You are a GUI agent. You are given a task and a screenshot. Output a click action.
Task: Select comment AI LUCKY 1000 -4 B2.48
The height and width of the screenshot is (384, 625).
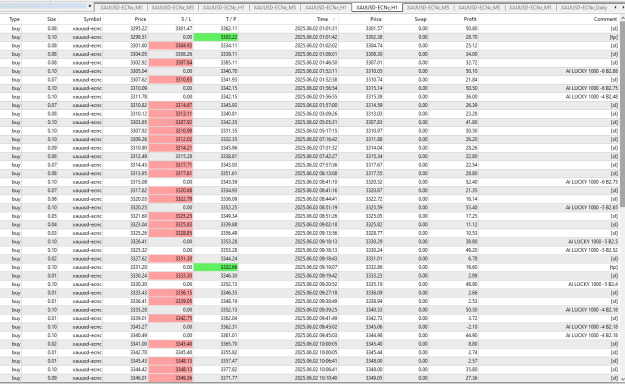592,97
